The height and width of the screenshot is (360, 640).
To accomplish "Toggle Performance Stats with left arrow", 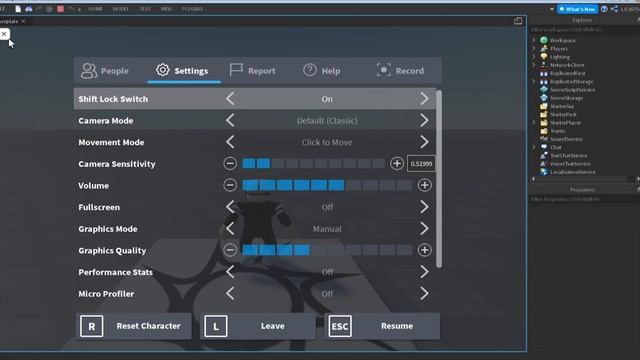I will [x=230, y=272].
